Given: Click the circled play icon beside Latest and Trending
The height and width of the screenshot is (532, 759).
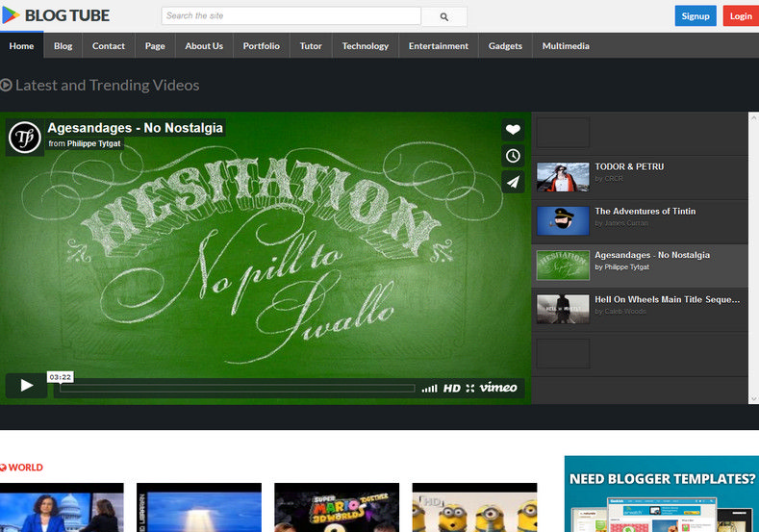Looking at the screenshot, I should 6,86.
